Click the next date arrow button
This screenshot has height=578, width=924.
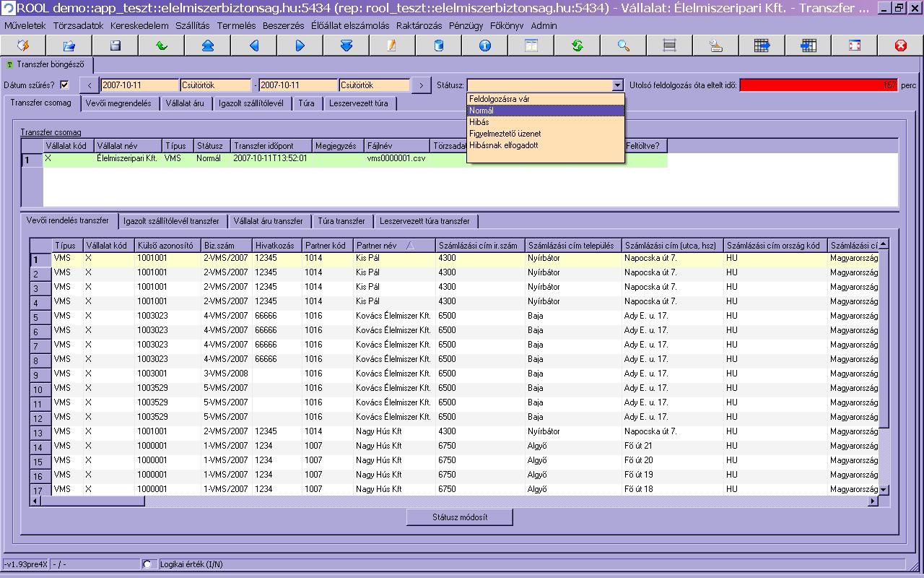point(421,85)
